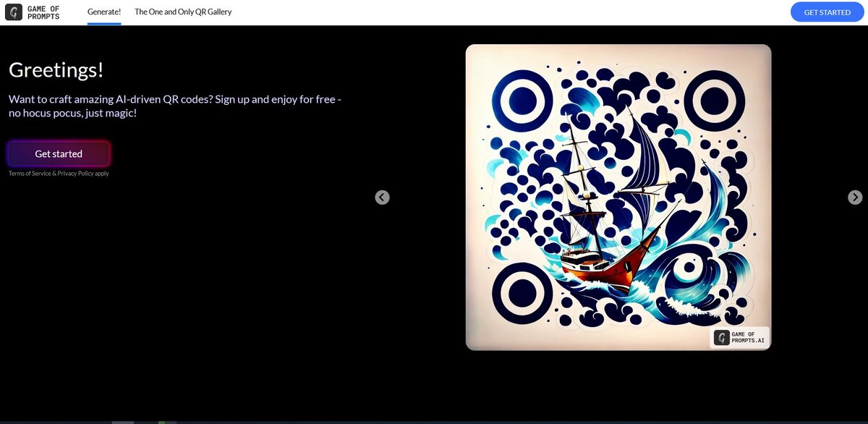
Task: Click the GAME OF PROMPTS header wordmark
Action: (x=43, y=12)
